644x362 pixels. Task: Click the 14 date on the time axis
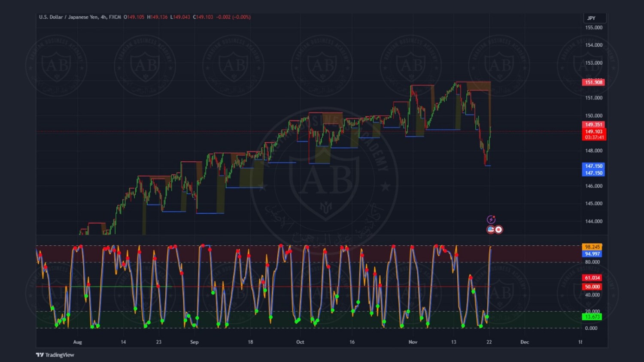(123, 342)
